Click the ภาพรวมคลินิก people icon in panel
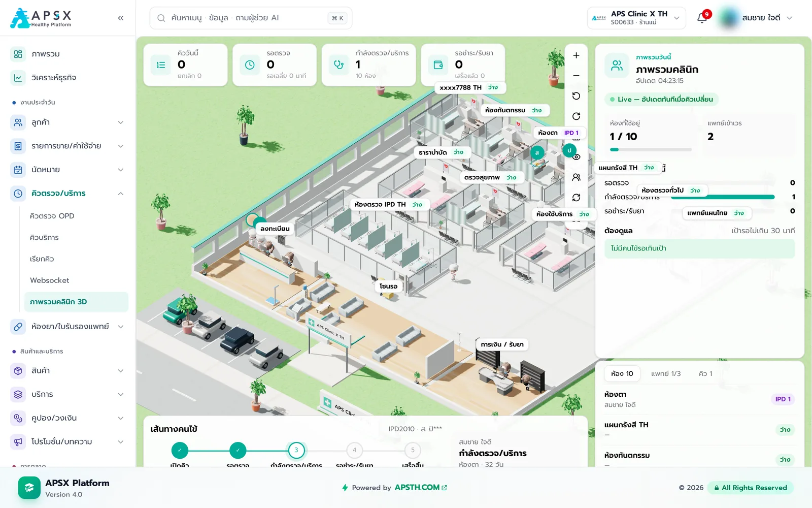The width and height of the screenshot is (812, 508). 617,66
